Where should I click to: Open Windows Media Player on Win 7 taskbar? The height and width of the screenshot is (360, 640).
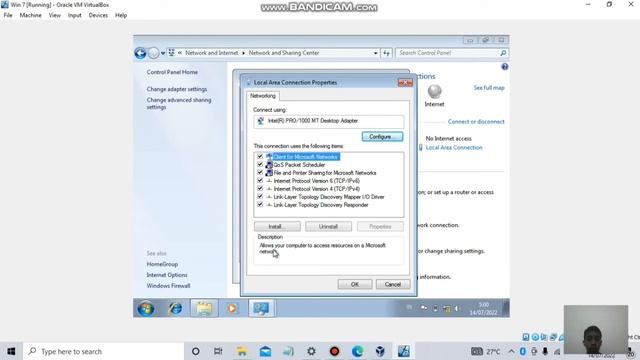232,308
